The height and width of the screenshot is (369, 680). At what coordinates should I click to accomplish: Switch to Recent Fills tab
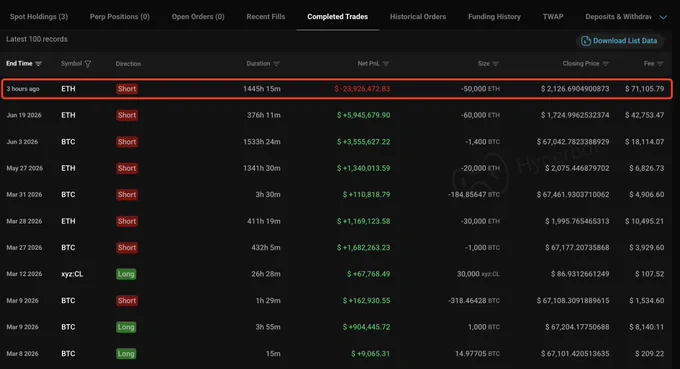265,16
